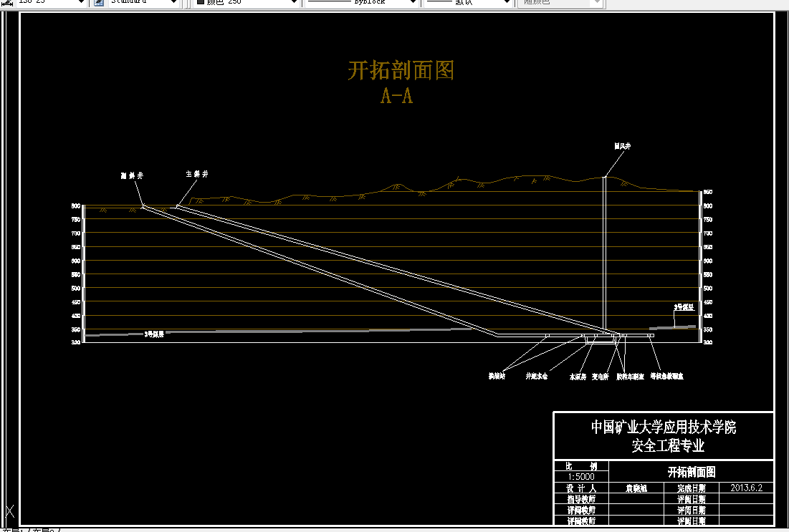789x532 pixels.
Task: Open the 默认 lineweight dropdown
Action: coord(507,3)
